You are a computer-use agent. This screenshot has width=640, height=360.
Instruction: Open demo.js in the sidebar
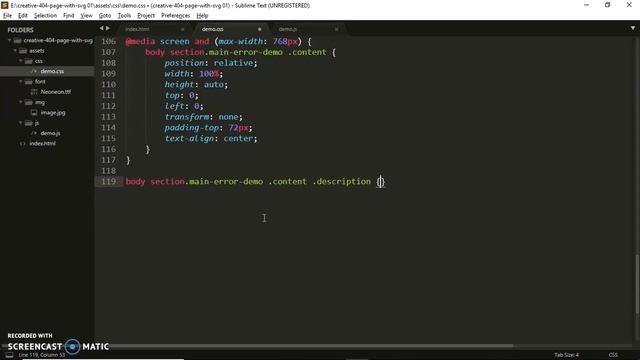pyautogui.click(x=50, y=133)
